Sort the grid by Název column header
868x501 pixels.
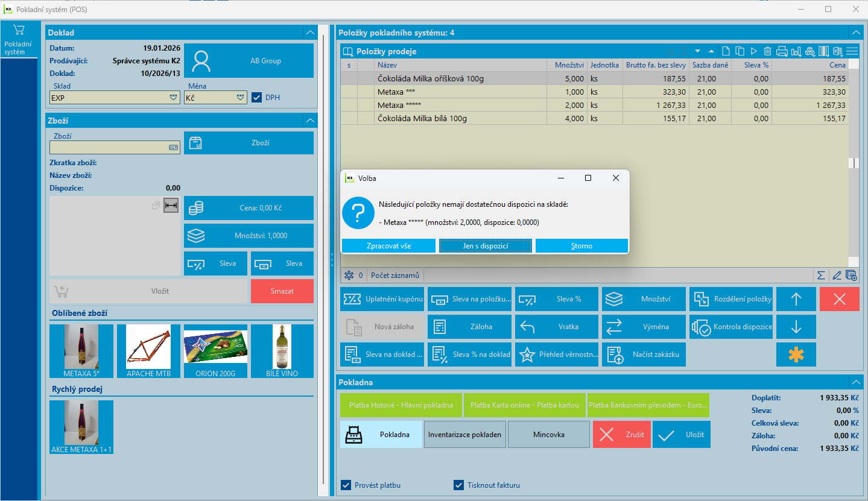pos(460,65)
